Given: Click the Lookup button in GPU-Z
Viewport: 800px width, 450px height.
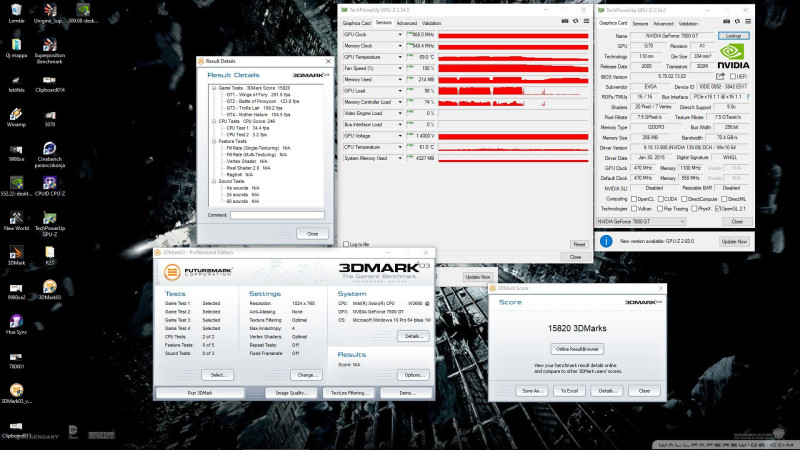Looking at the screenshot, I should (x=734, y=36).
